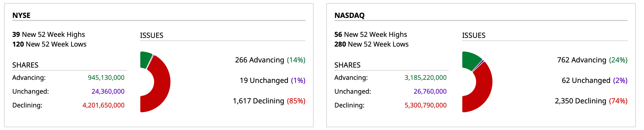
Task: Click NYSE declining shares value 4,201,650,000
Action: pyautogui.click(x=103, y=105)
